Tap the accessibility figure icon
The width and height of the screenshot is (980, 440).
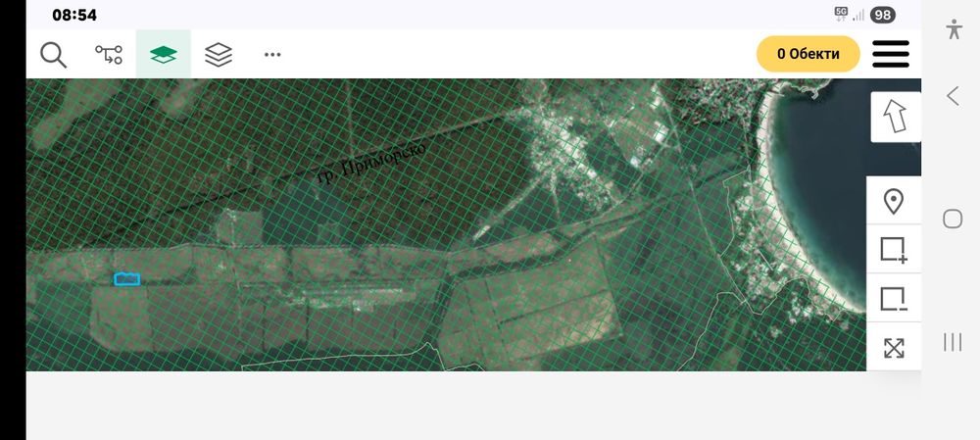coord(954,29)
